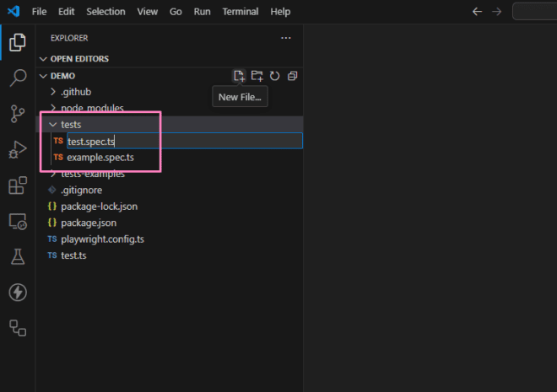Viewport: 557px width, 392px height.
Task: Open the Testing flask view
Action: click(x=18, y=256)
